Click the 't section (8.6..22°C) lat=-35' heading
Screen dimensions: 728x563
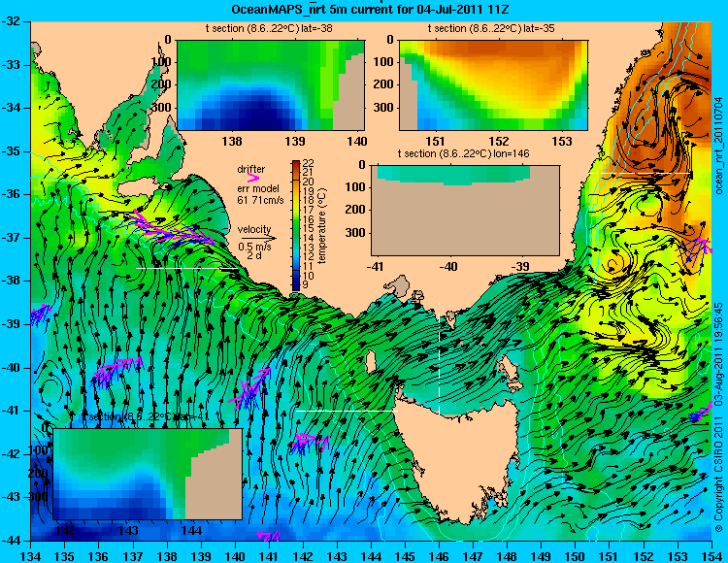[x=491, y=28]
